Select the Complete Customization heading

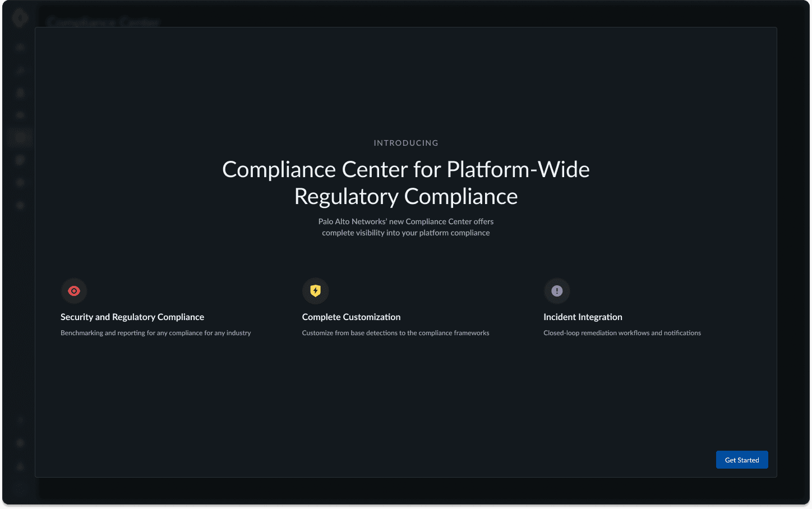351,317
